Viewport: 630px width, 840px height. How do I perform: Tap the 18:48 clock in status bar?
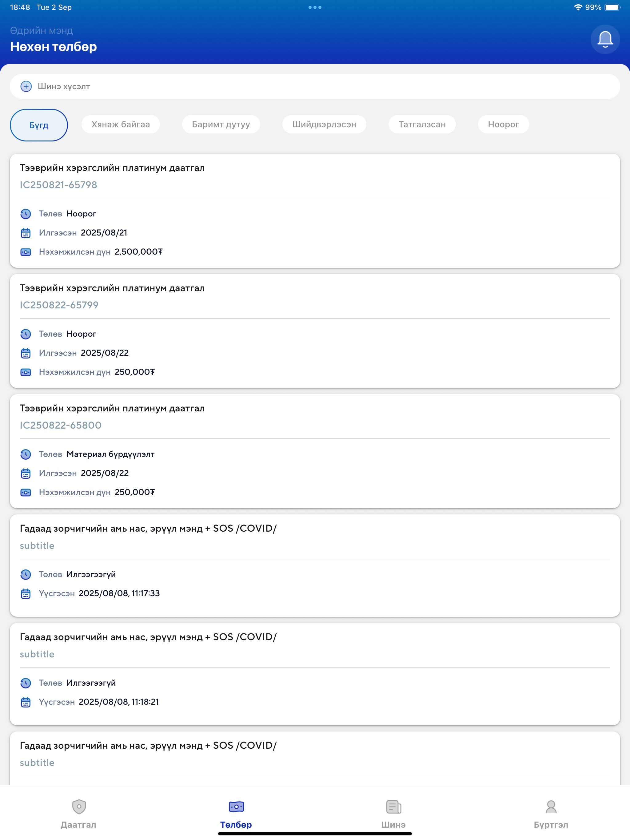point(20,7)
